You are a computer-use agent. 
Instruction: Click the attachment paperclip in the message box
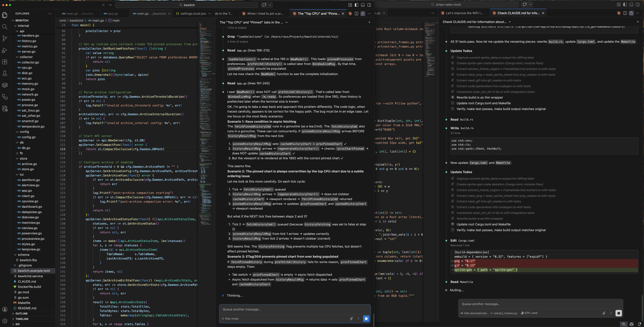352,319
